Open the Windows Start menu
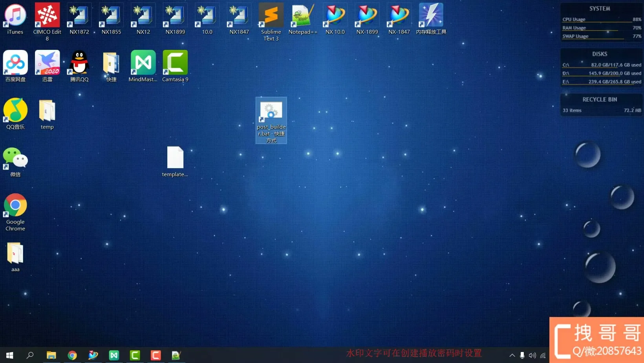The image size is (644, 363). (x=10, y=355)
